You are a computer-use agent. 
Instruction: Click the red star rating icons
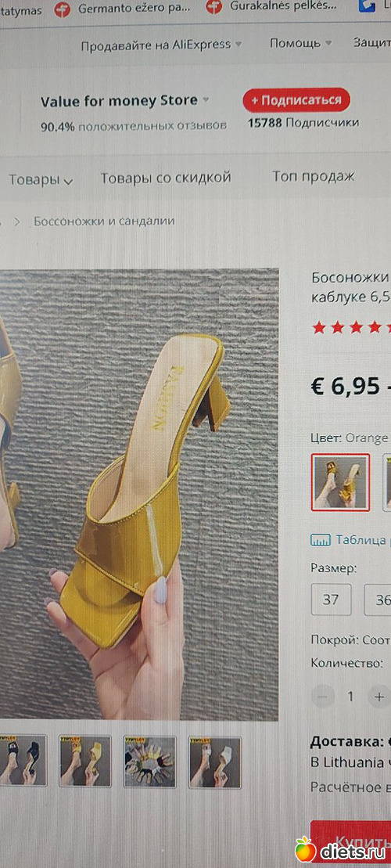point(352,328)
